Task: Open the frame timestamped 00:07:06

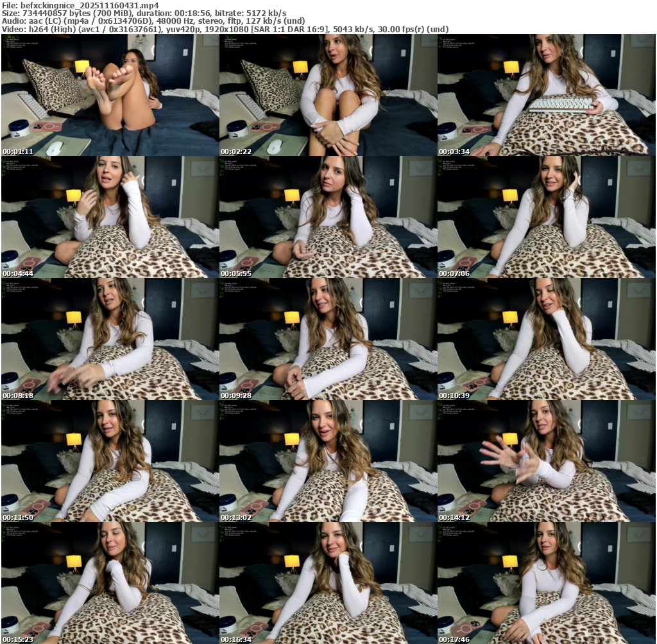Action: click(x=546, y=217)
